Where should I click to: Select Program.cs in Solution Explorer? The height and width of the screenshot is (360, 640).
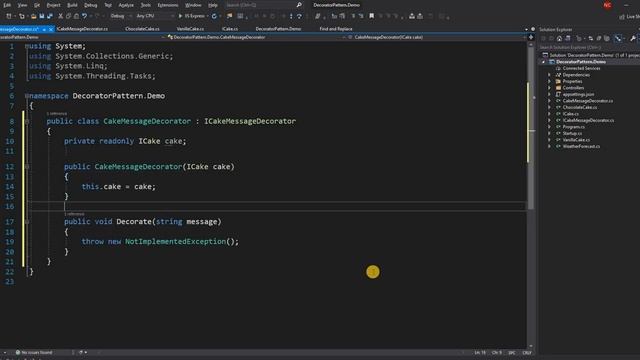coord(573,127)
